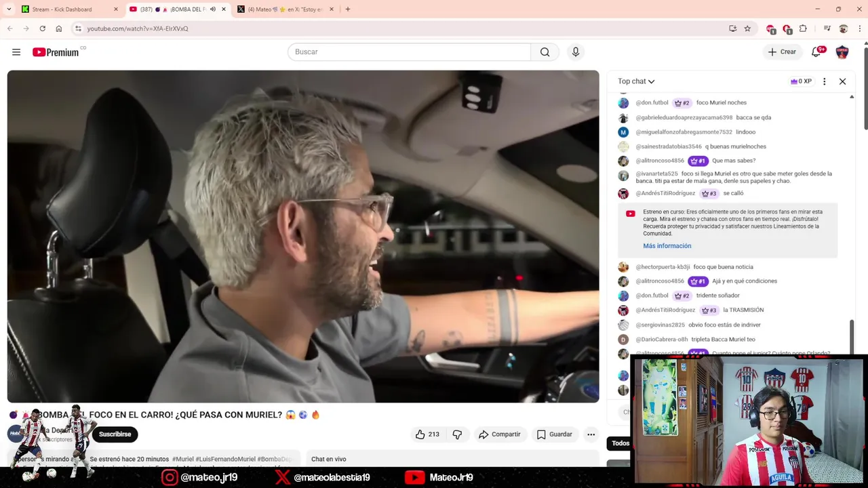Screen dimensions: 868x488
Task: View site information icon in address bar
Action: [x=78, y=28]
